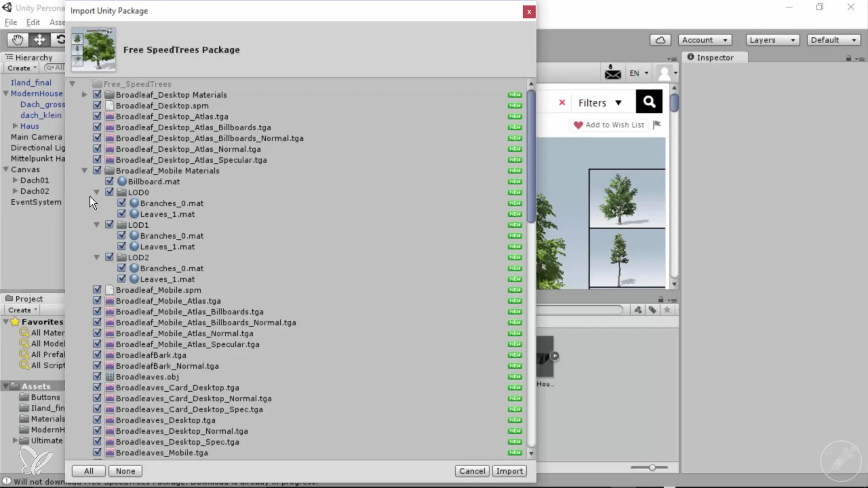Toggle Broadleaves_Mobile.tga checkbox
The width and height of the screenshot is (868, 488).
click(x=97, y=452)
